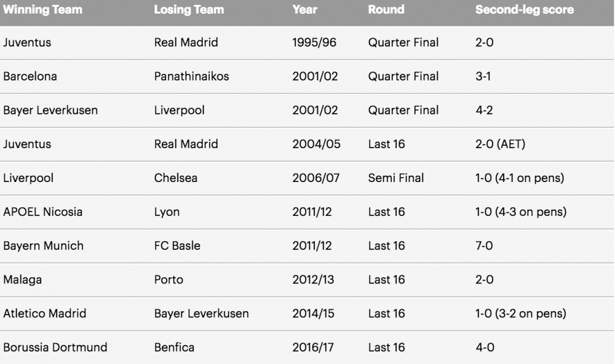
Task: Select the Bayer Leverkusen winning team cell
Action: click(x=50, y=111)
